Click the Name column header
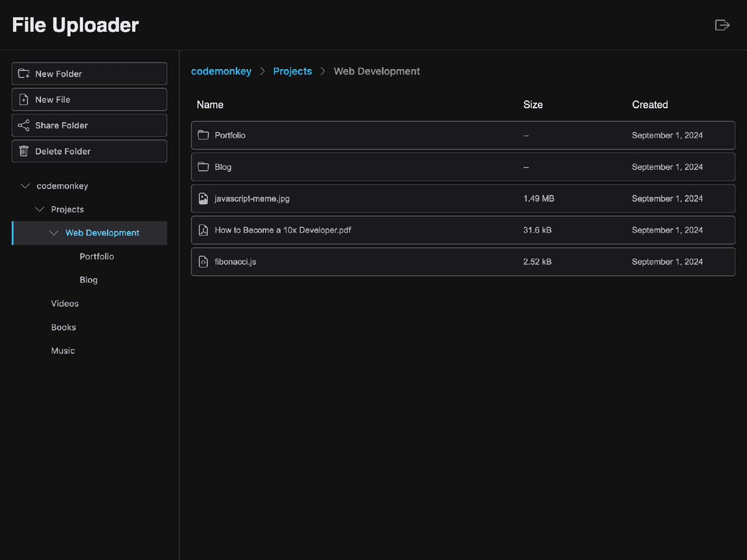The image size is (747, 560). (x=210, y=105)
